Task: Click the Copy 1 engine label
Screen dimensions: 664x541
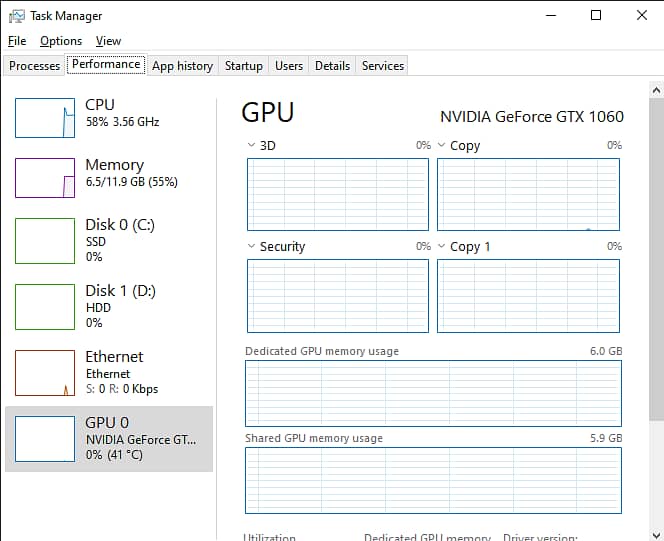Action: coord(470,247)
